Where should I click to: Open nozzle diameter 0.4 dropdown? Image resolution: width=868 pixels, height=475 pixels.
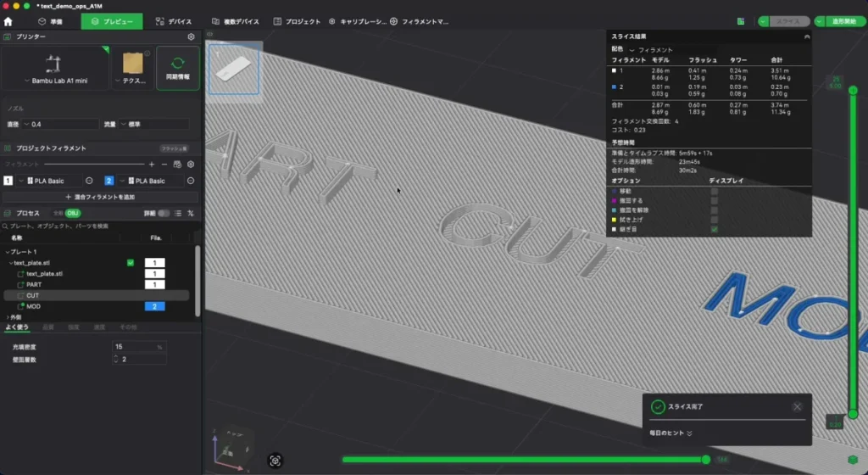point(60,124)
